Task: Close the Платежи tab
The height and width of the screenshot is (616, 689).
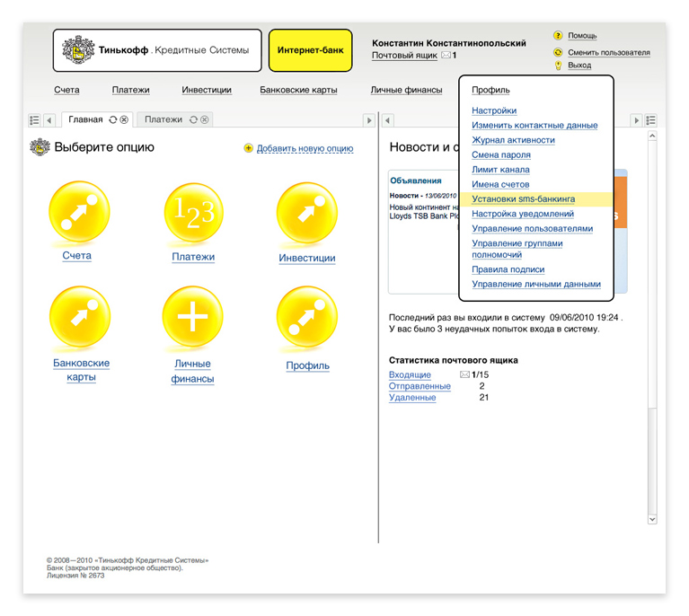Action: [x=205, y=119]
